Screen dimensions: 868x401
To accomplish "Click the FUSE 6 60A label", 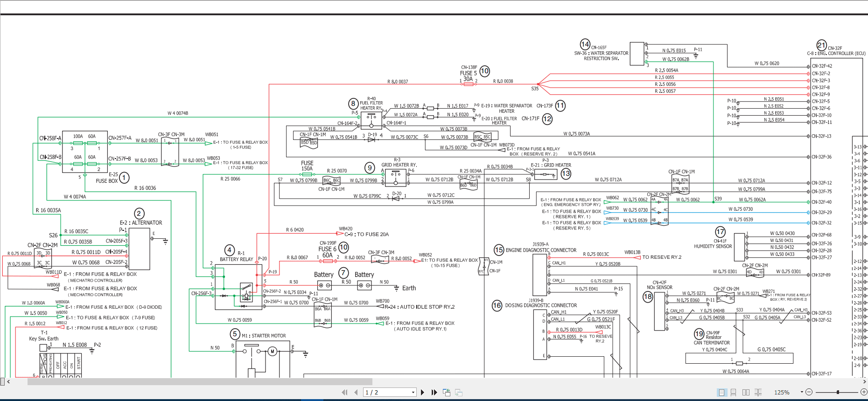I will (328, 252).
